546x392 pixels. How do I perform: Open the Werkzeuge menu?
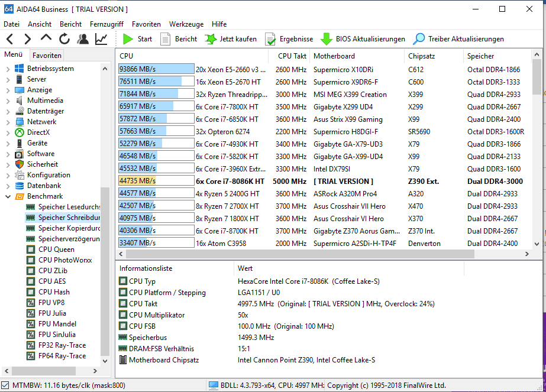pyautogui.click(x=186, y=24)
